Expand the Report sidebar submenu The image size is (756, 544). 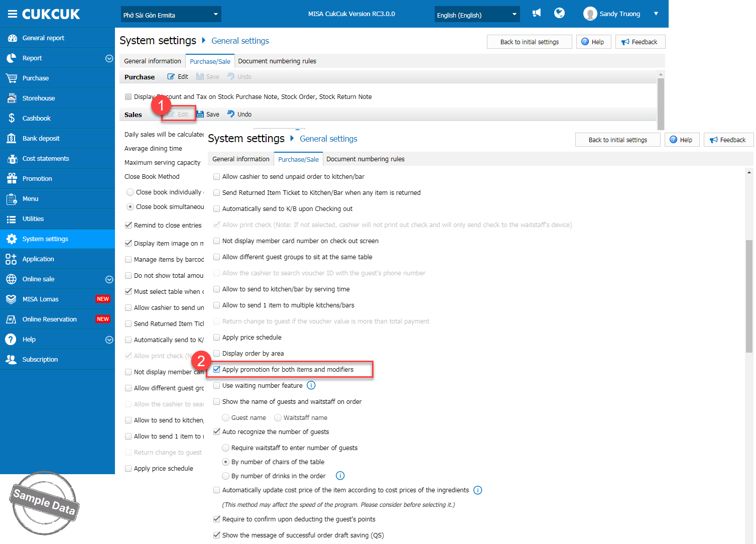[109, 58]
